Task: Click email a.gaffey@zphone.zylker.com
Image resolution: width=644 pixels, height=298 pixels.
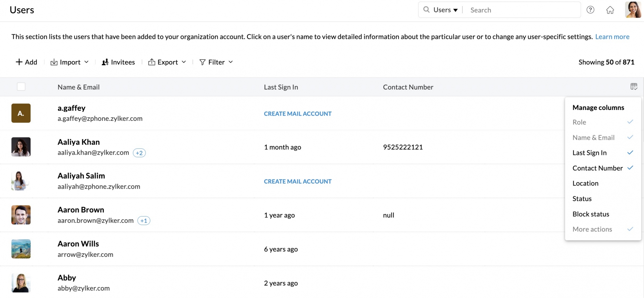Action: coord(100,119)
